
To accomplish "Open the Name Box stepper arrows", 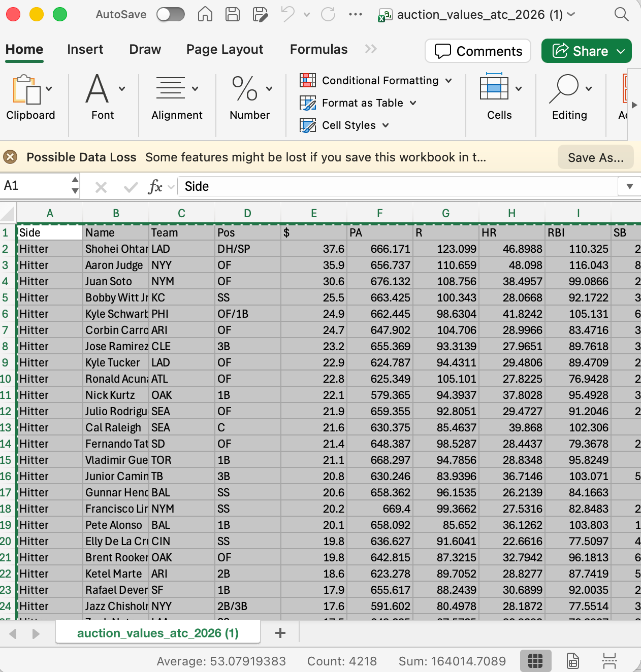I will pos(75,186).
